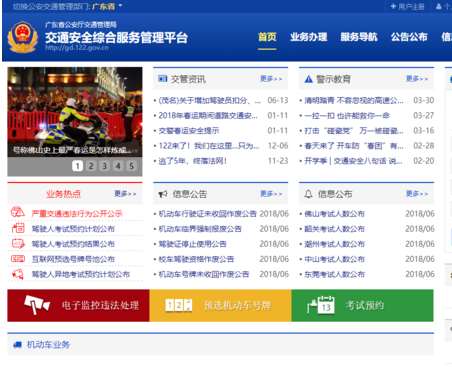Click the police emblem logo in header
The width and height of the screenshot is (452, 369).
tap(23, 37)
